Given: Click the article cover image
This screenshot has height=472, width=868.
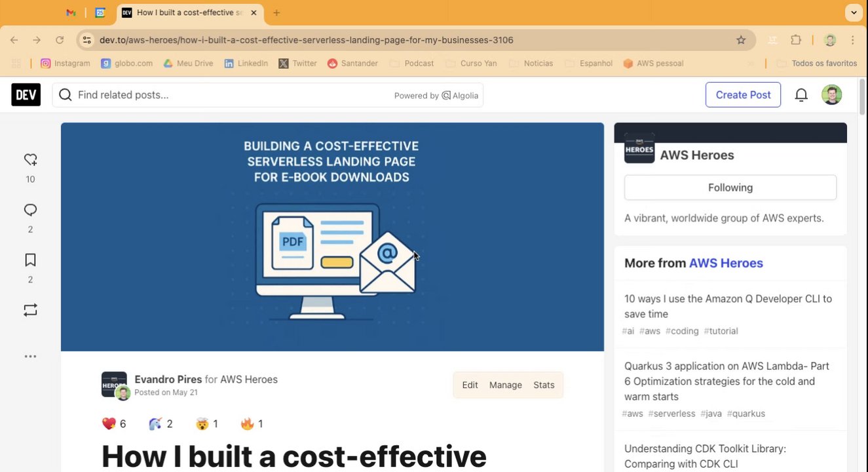Looking at the screenshot, I should click(x=332, y=237).
